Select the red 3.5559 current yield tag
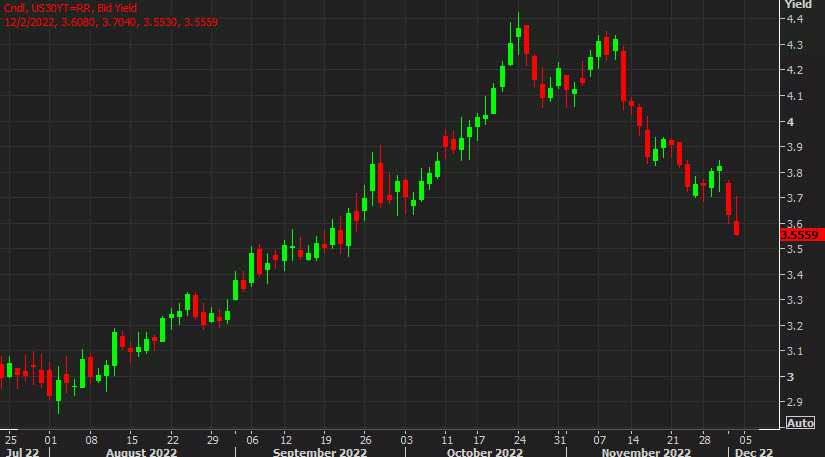Screen dimensions: 825x457 click(800, 235)
